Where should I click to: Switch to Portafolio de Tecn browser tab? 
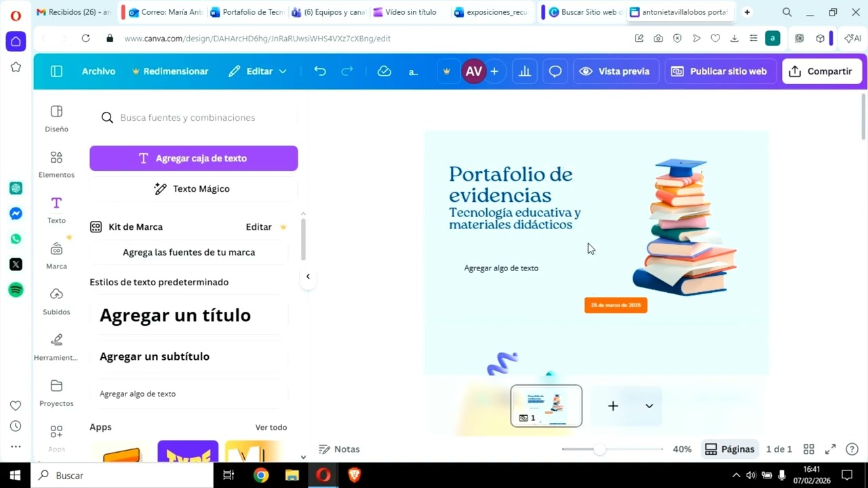[247, 12]
